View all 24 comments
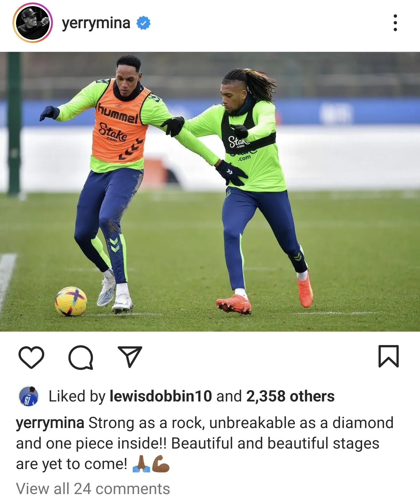420x504 pixels. 93,489
